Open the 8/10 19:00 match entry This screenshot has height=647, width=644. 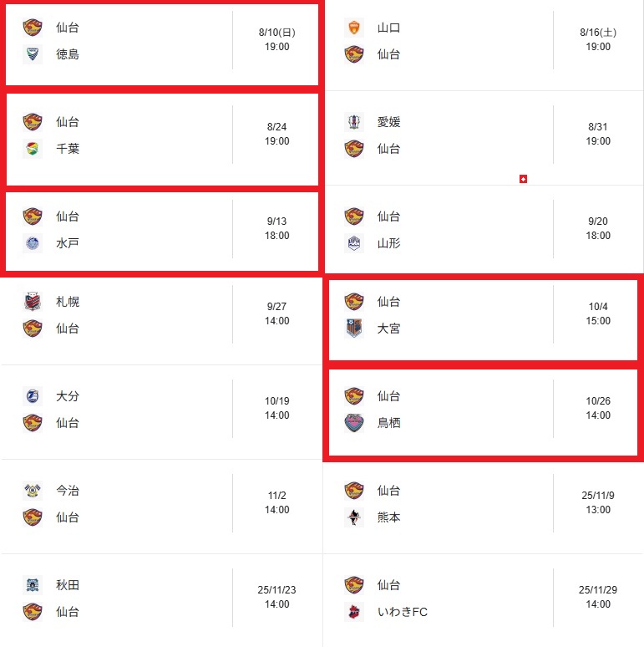pos(162,44)
